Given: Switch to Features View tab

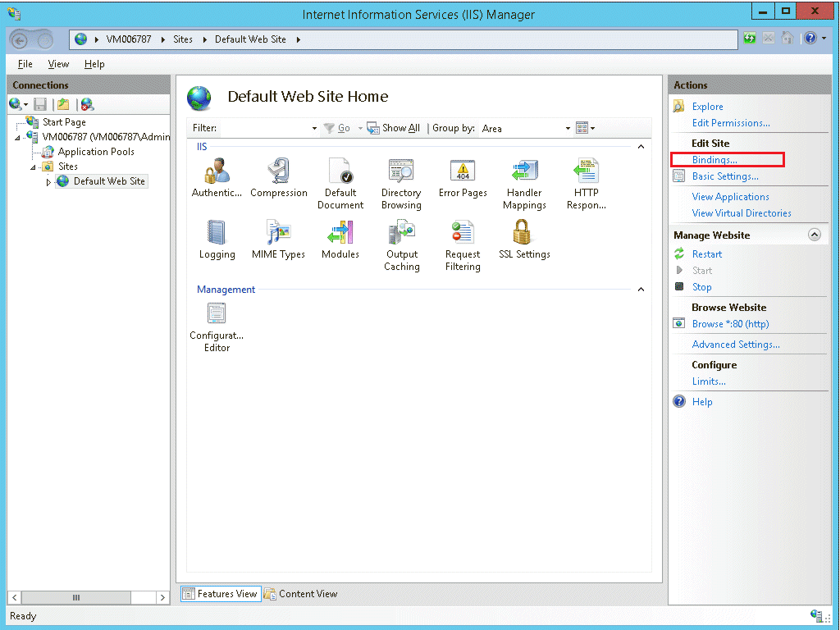Looking at the screenshot, I should click(x=221, y=594).
